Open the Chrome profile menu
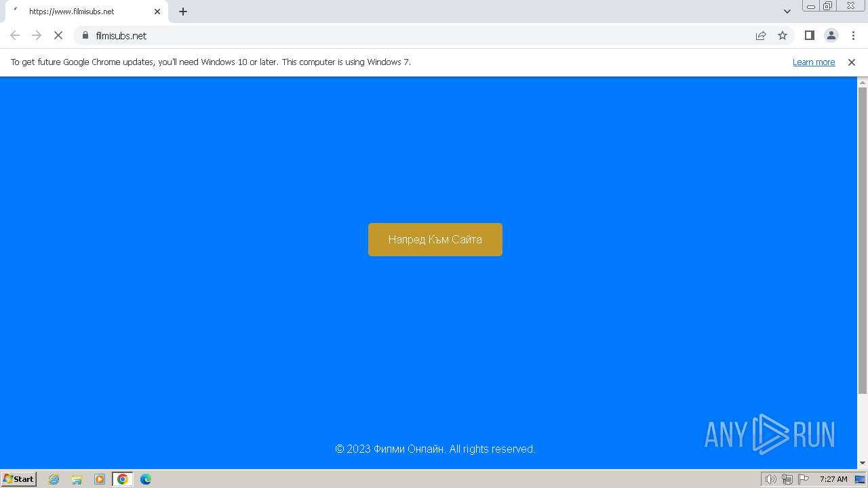 [x=831, y=35]
